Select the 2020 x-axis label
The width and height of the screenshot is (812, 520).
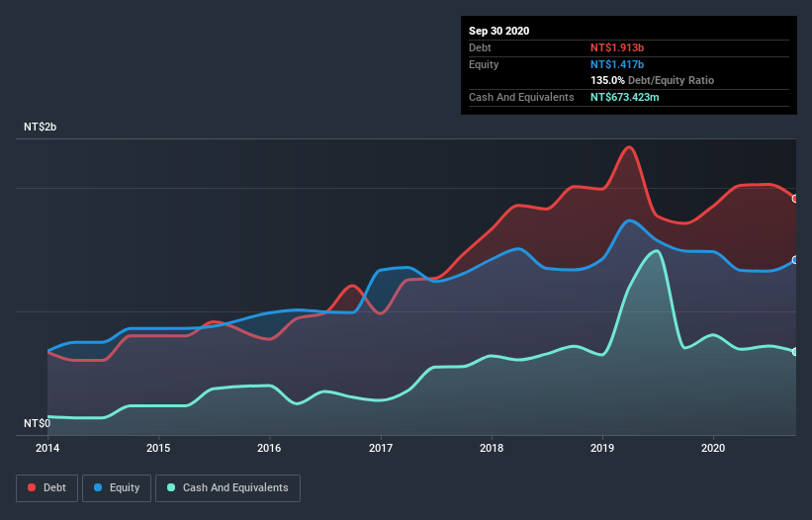[x=713, y=448]
